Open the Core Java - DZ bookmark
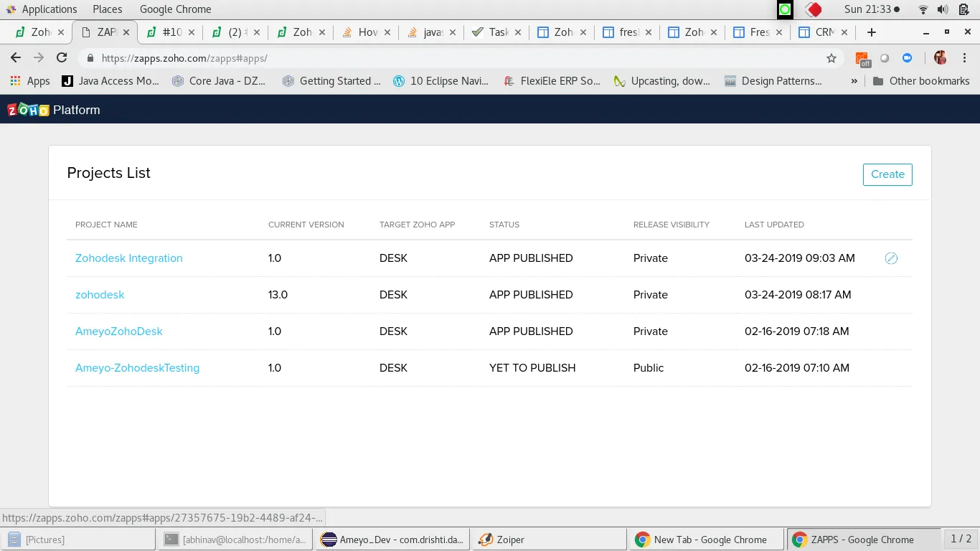Screen dimensions: 980x551 [220, 81]
